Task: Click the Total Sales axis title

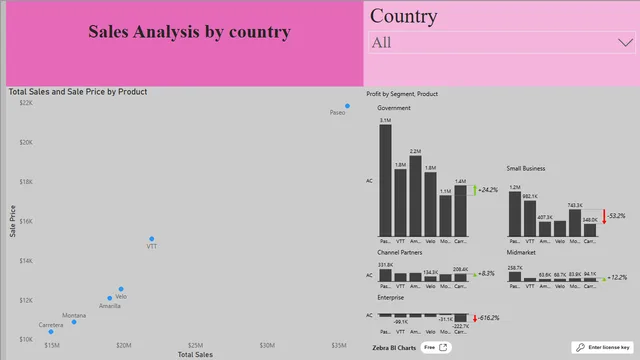Action: (x=195, y=355)
